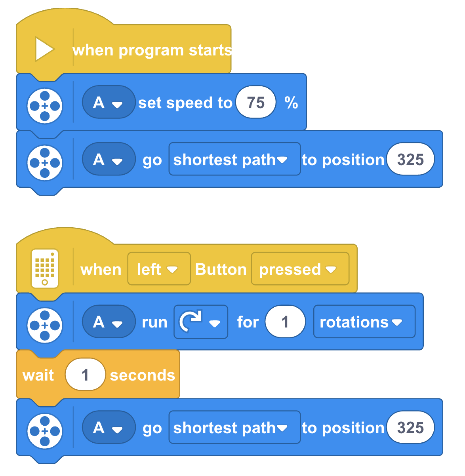Expand shortest path dropdown in bottom block
Viewport: 465px width, 476px height.
234,427
